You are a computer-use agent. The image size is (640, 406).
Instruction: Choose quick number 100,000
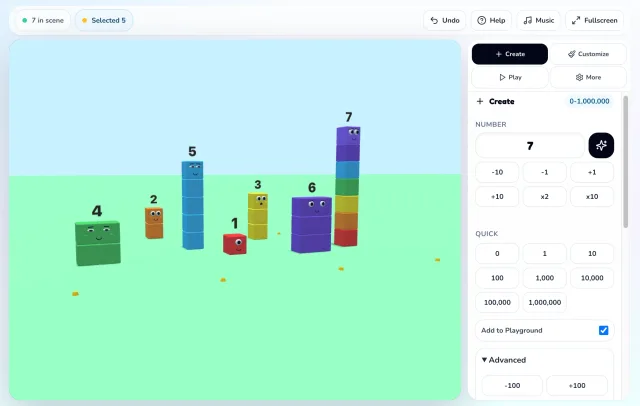click(x=497, y=302)
